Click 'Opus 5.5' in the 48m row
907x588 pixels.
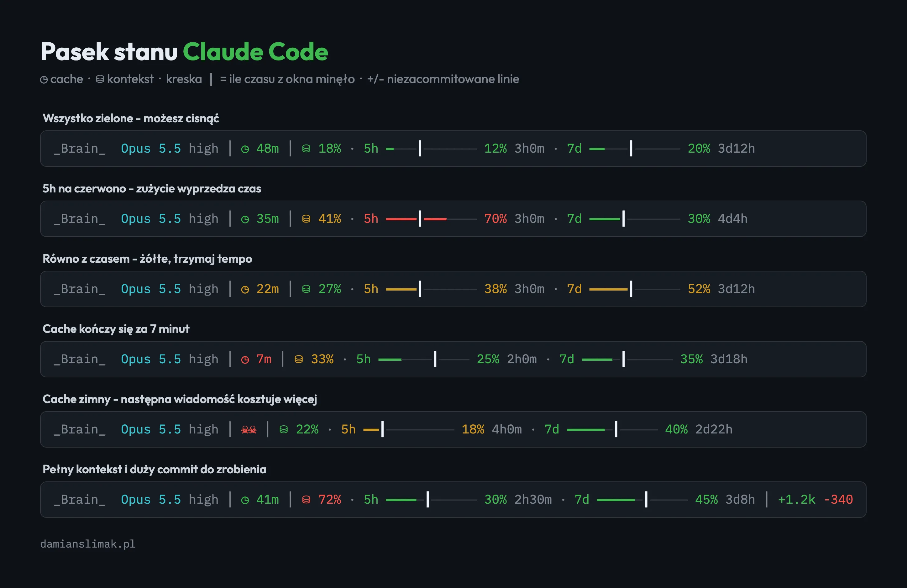[x=151, y=149]
